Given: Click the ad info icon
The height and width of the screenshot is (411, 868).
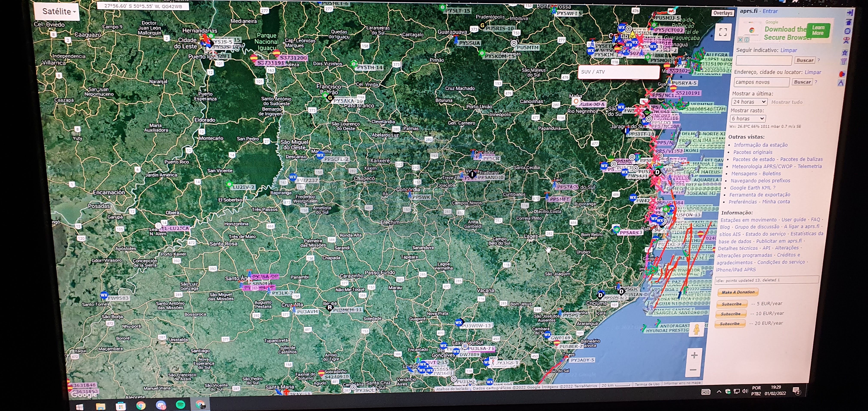Looking at the screenshot, I should 747,40.
